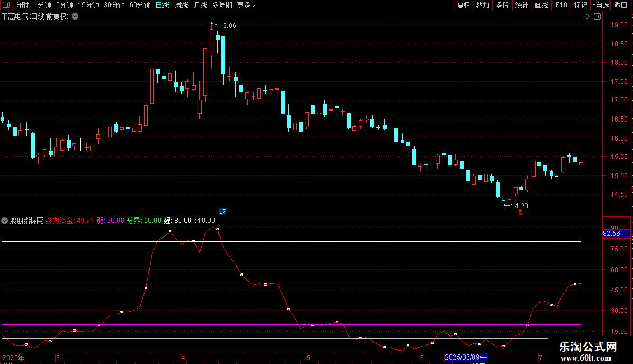Screen dimensions: 633x364
Task: Open the 复权 adjustment menu
Action: click(x=463, y=5)
